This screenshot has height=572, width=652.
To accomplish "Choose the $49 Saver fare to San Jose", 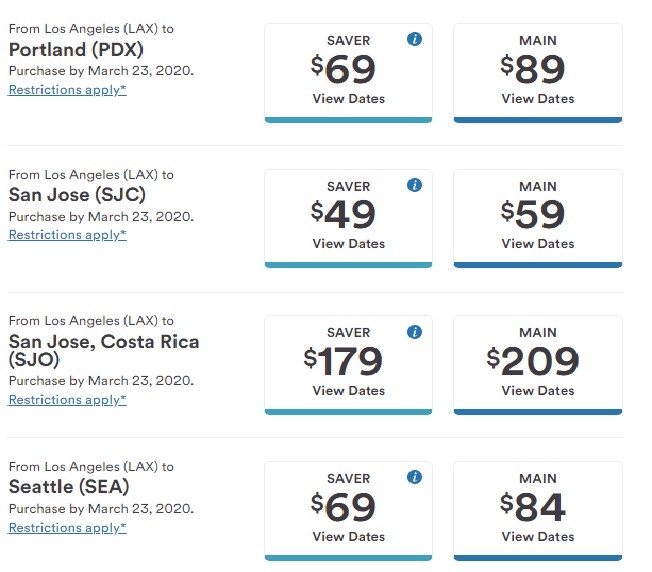I will coord(348,219).
